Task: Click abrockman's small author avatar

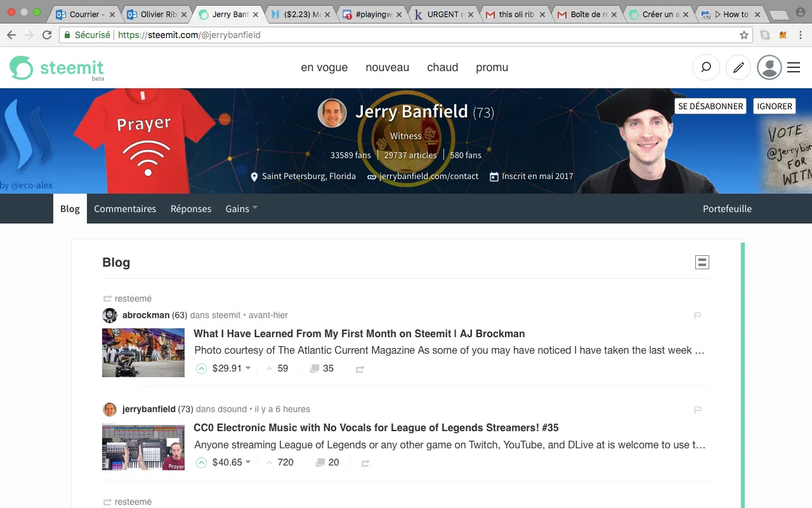Action: (110, 315)
